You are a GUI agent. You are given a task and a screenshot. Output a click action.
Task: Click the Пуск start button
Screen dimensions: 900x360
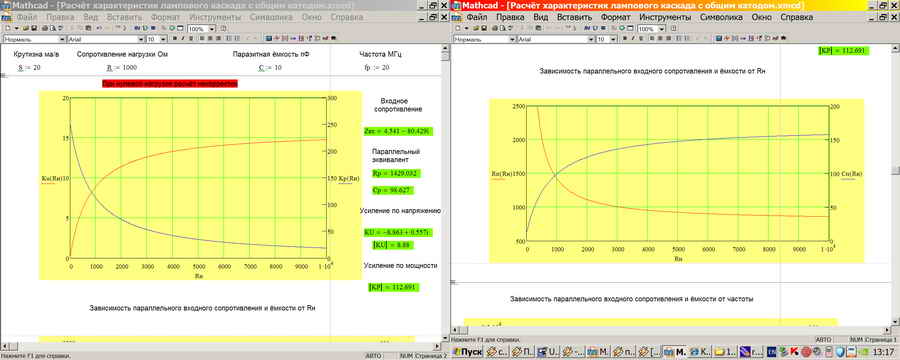coord(467,352)
